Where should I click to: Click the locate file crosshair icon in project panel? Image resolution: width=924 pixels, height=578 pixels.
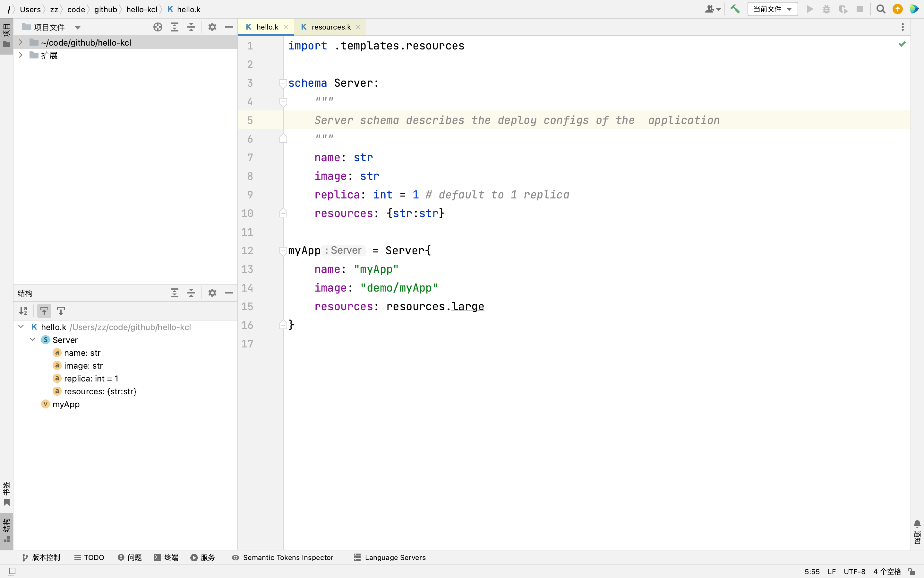(158, 27)
